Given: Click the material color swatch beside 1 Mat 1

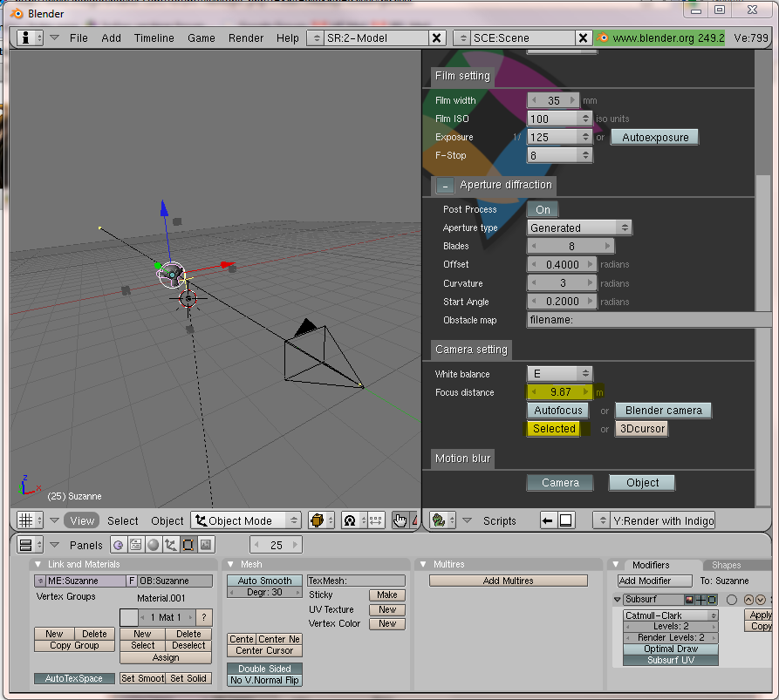Looking at the screenshot, I should tap(129, 617).
